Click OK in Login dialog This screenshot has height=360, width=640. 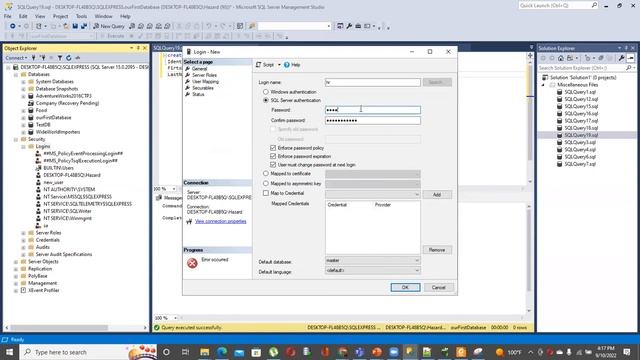405,287
